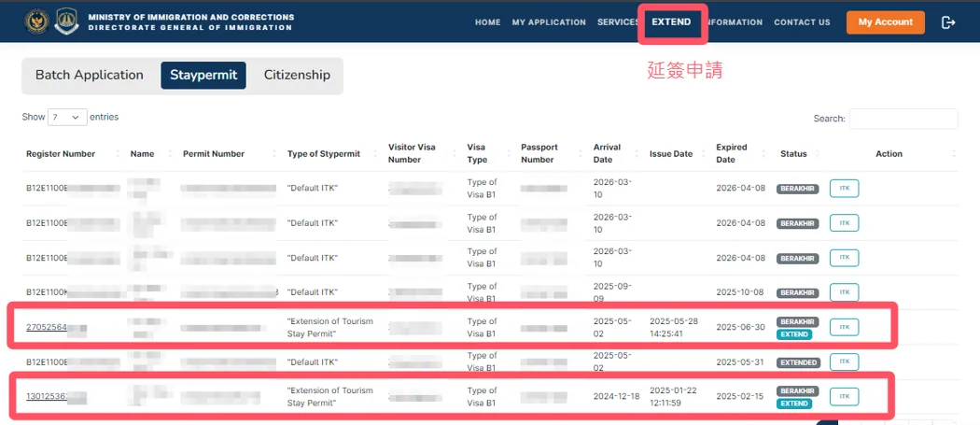Sort by Expired Date column
The height and width of the screenshot is (425, 980).
coord(731,153)
